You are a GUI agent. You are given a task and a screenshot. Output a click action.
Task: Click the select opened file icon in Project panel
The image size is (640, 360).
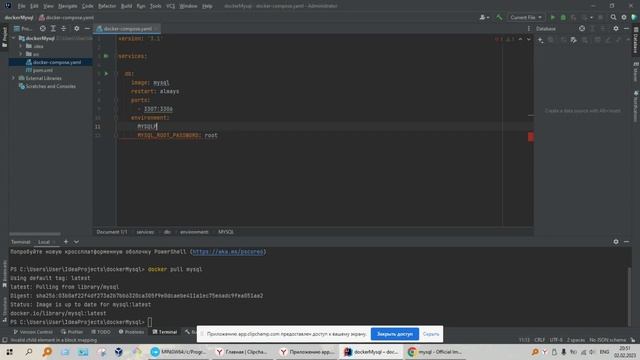(43, 29)
